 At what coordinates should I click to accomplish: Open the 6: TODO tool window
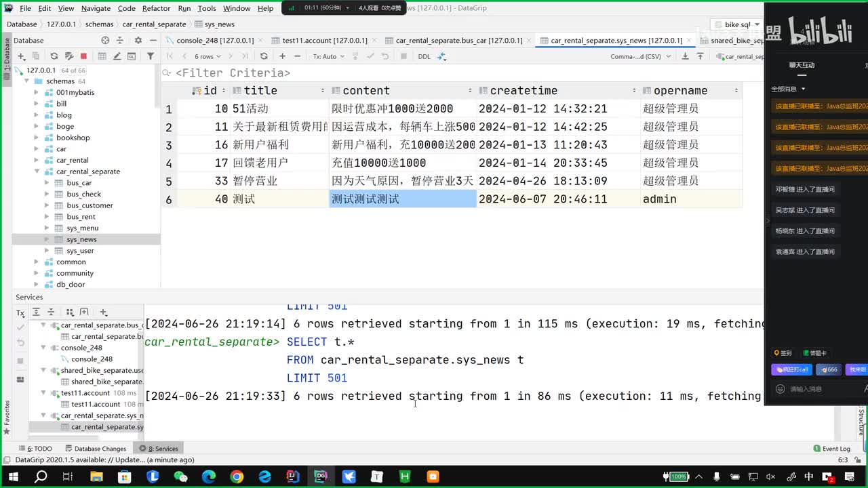tap(35, 449)
